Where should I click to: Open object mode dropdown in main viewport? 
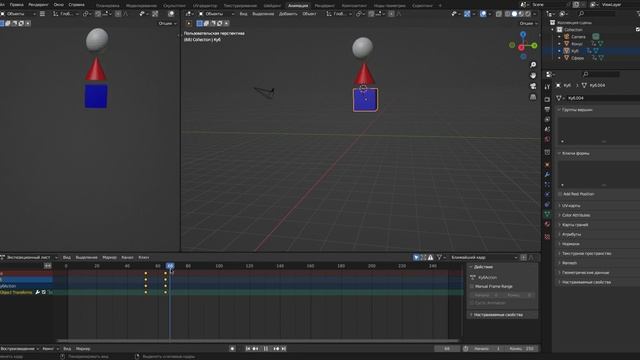tap(216, 14)
